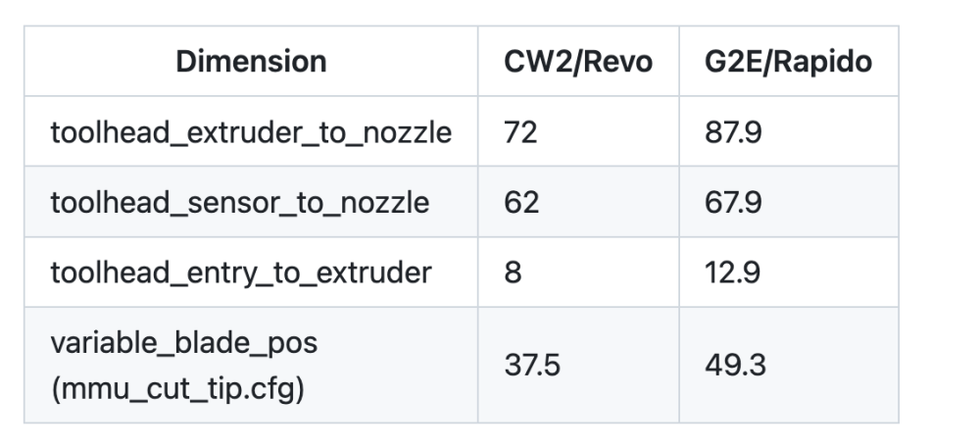The height and width of the screenshot is (448, 980).
Task: Click the CW2/Revo column header
Action: pos(578,61)
